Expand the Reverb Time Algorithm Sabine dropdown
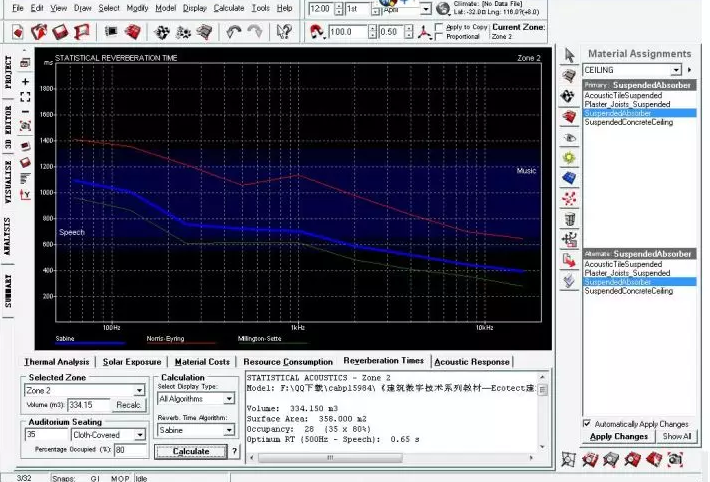The image size is (710, 482). click(x=229, y=430)
